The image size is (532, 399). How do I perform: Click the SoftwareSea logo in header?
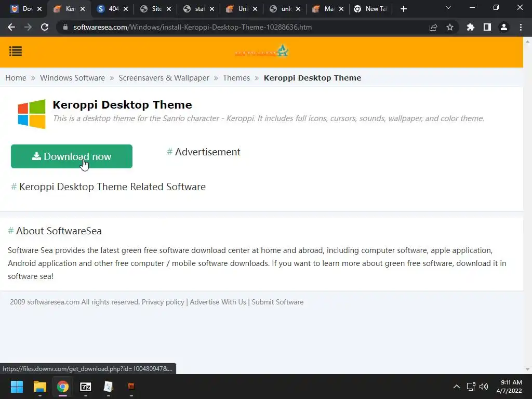point(262,51)
